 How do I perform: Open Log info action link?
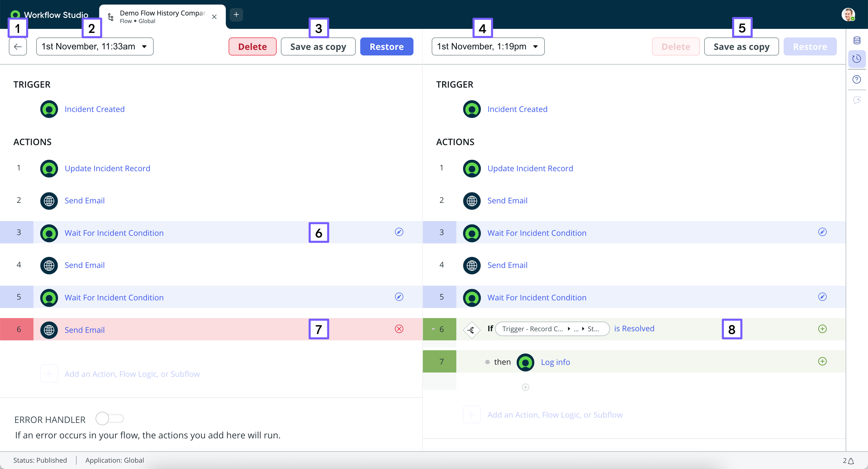click(x=555, y=362)
